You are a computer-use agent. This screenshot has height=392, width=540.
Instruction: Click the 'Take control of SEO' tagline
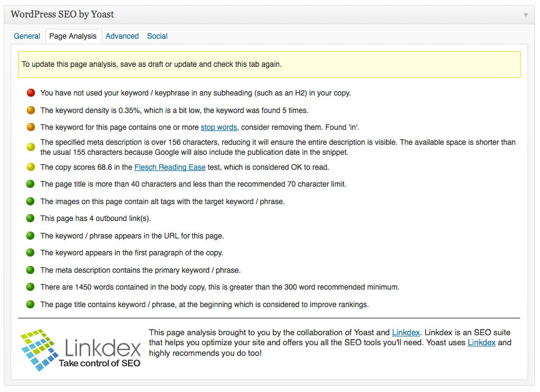coord(99,363)
